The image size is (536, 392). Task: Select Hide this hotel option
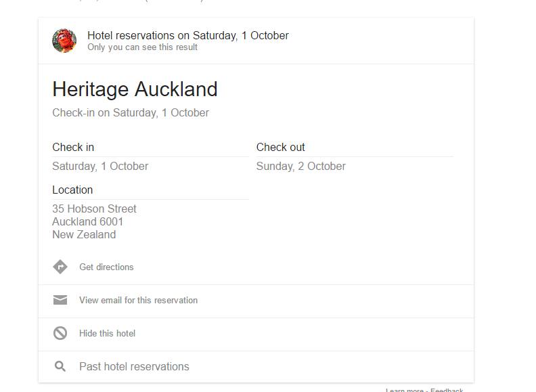click(107, 333)
